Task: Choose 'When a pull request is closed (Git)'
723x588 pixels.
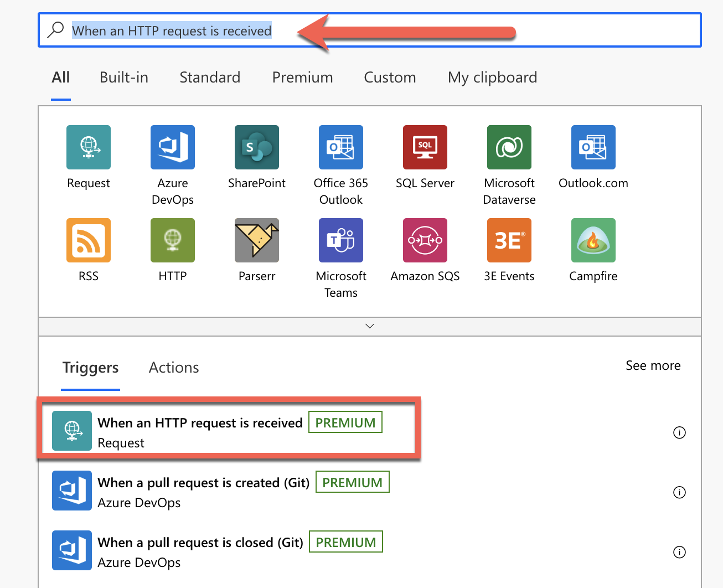Action: point(200,543)
